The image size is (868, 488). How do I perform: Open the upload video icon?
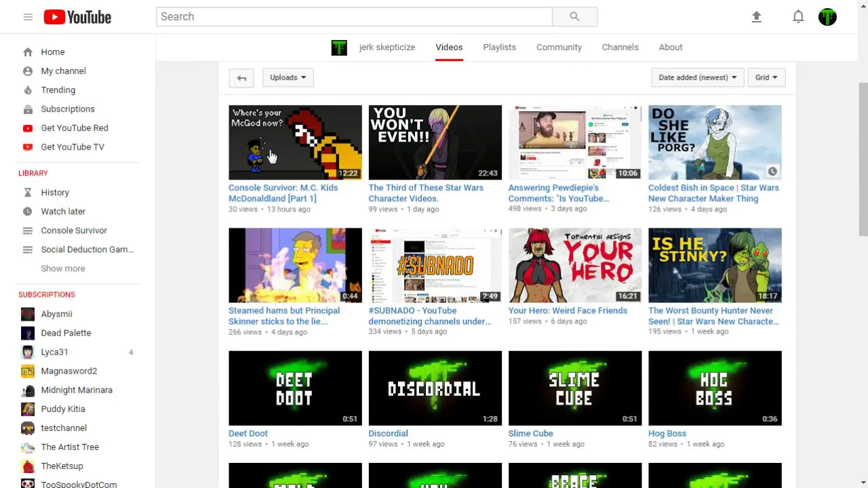[757, 17]
